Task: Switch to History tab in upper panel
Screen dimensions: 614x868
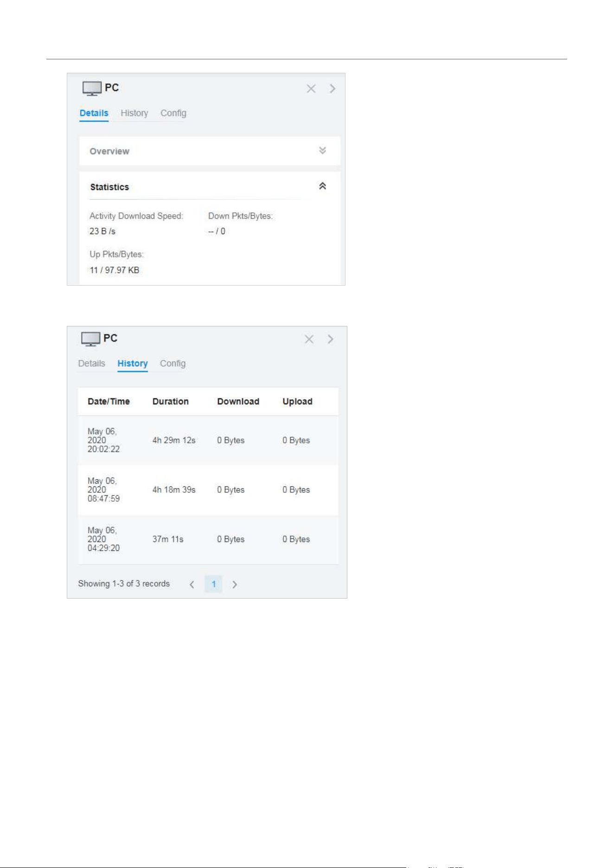Action: (x=134, y=113)
